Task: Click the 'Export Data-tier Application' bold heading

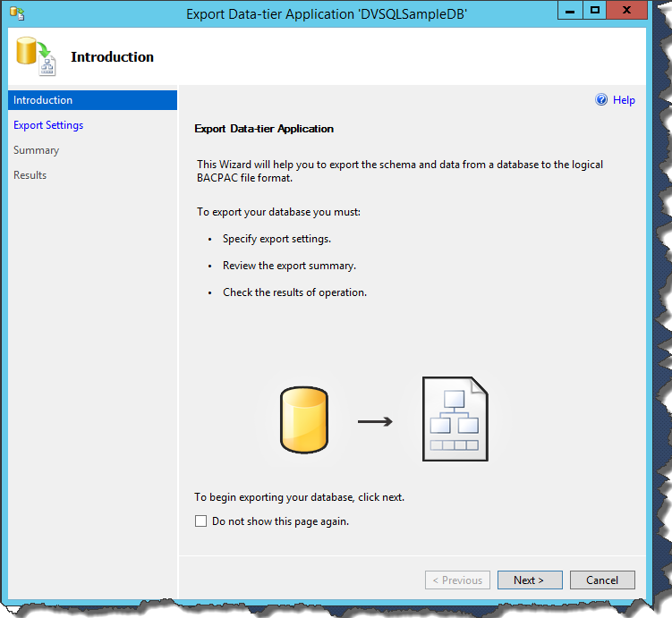Action: [264, 129]
